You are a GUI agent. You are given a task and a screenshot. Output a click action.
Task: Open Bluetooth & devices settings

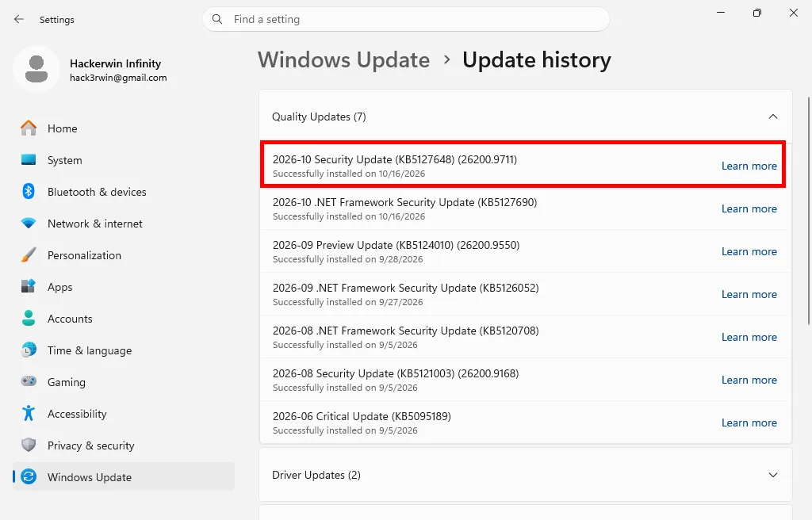point(123,192)
